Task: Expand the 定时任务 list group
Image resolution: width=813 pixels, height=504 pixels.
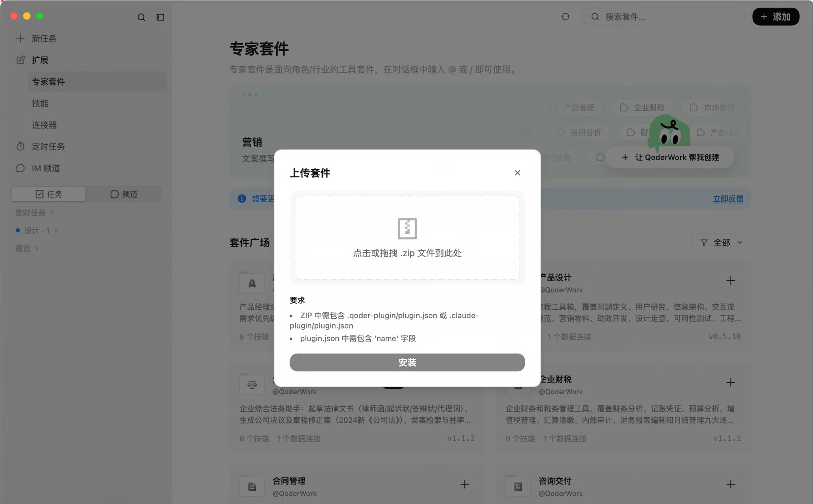Action: pos(35,213)
